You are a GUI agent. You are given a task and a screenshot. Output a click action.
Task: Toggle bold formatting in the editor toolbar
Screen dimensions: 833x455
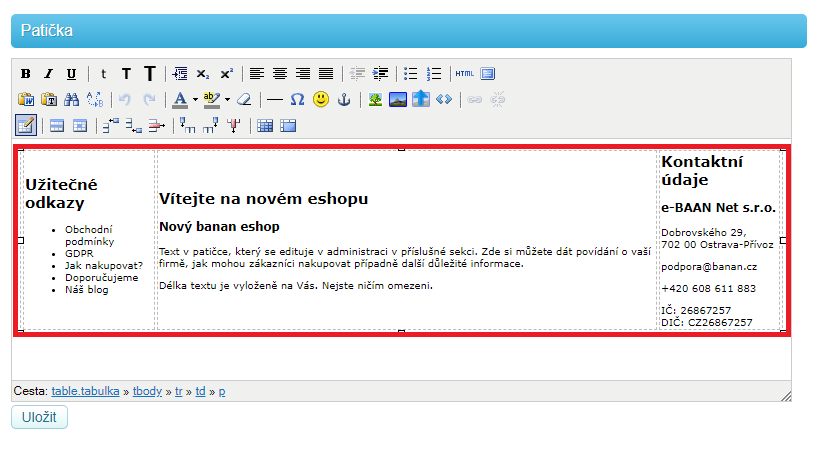point(26,74)
